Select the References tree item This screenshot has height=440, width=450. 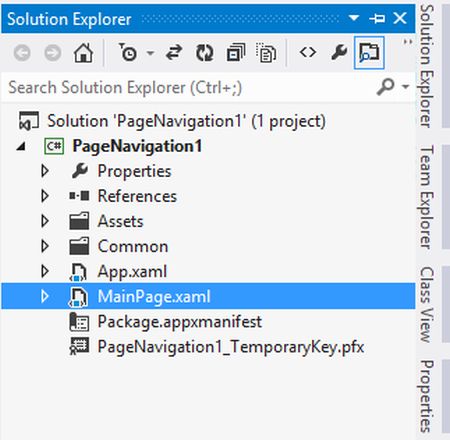pyautogui.click(x=137, y=196)
